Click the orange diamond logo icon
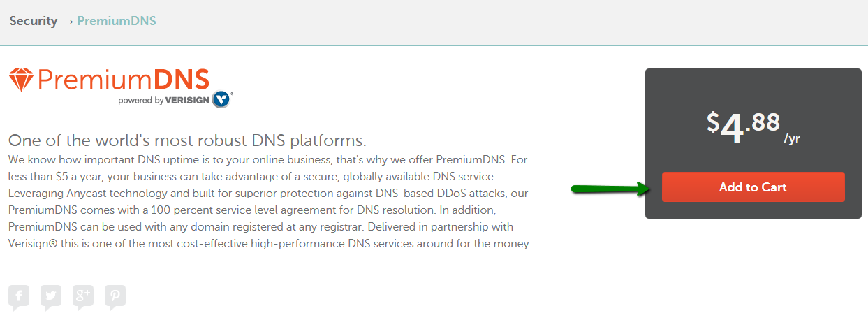Image resolution: width=868 pixels, height=313 pixels. (21, 80)
